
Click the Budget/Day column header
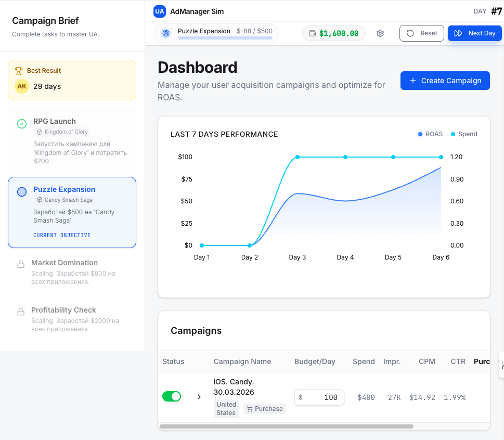(x=315, y=361)
